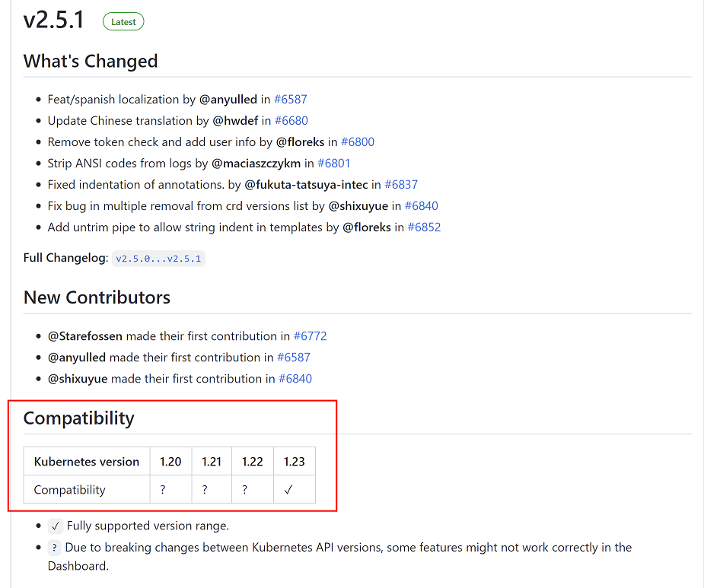Image resolution: width=704 pixels, height=588 pixels.
Task: Click the Latest release badge
Action: tap(123, 22)
